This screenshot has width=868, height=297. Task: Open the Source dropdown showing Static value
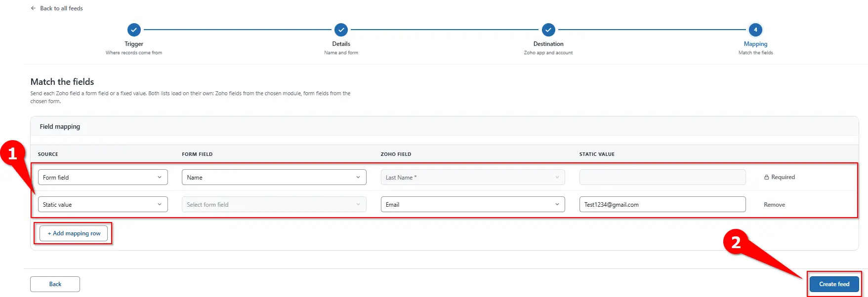tap(103, 204)
